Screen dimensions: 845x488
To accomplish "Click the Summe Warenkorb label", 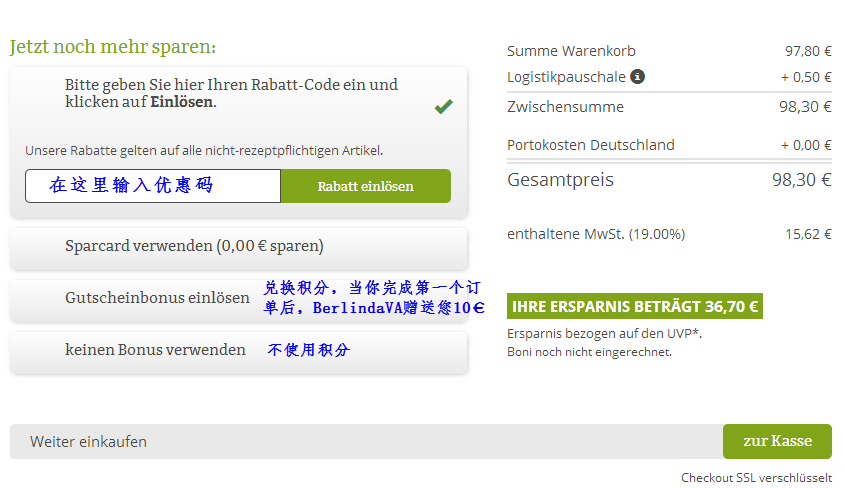I will pyautogui.click(x=571, y=51).
